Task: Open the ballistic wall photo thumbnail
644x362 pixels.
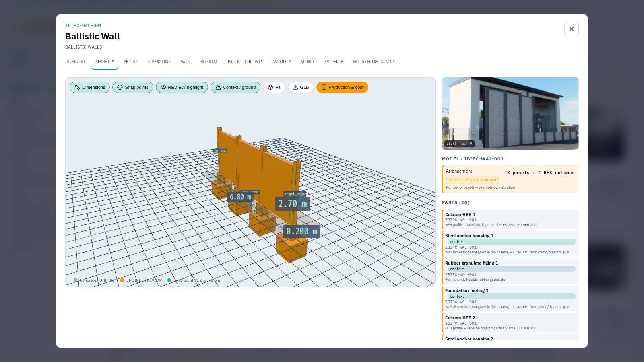Action: click(510, 113)
